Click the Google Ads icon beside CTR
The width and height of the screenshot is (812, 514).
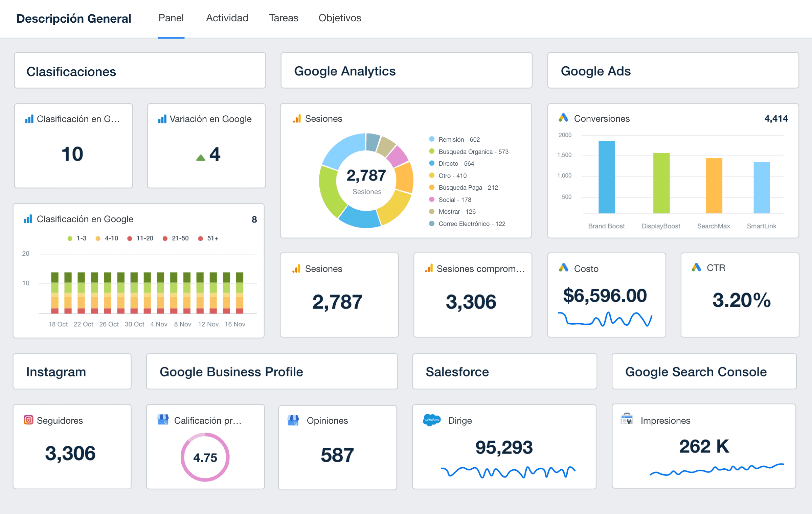coord(696,267)
